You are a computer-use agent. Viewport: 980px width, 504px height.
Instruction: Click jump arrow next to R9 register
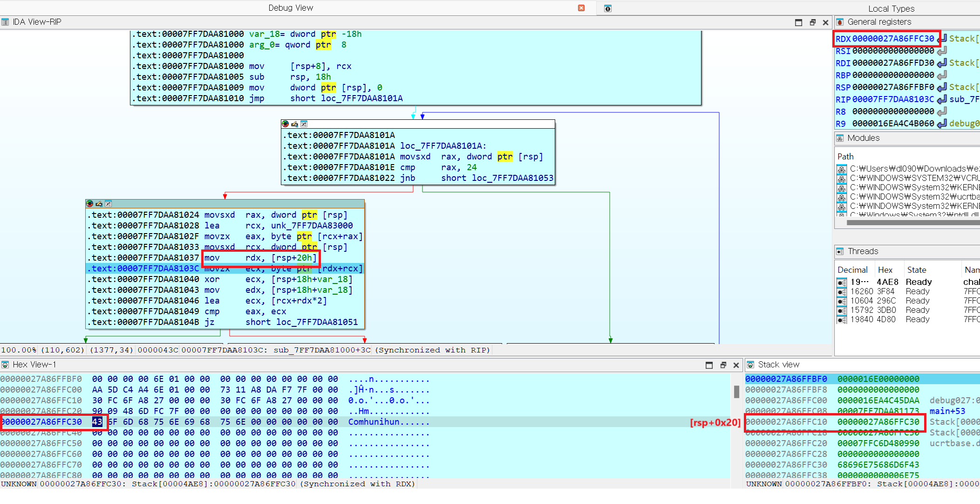pyautogui.click(x=942, y=124)
